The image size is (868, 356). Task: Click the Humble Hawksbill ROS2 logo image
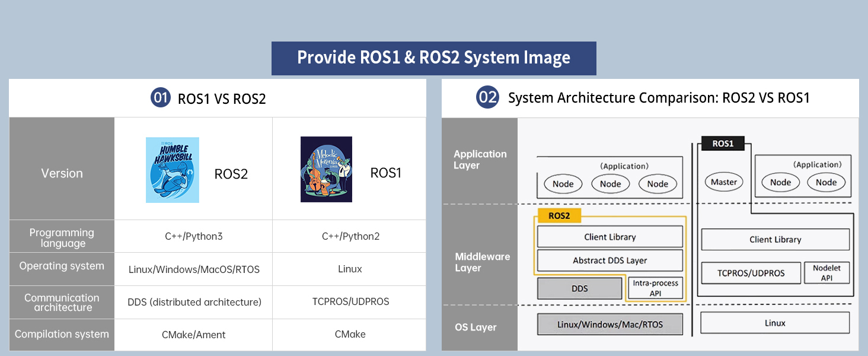coord(173,170)
